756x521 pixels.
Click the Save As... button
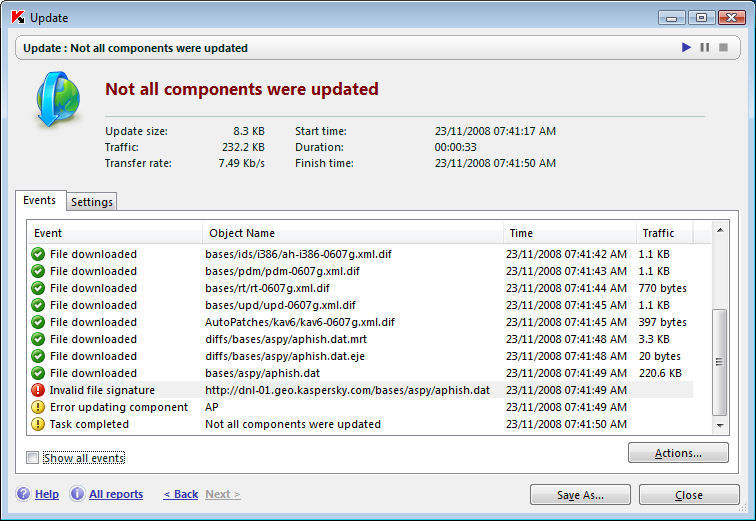click(580, 495)
